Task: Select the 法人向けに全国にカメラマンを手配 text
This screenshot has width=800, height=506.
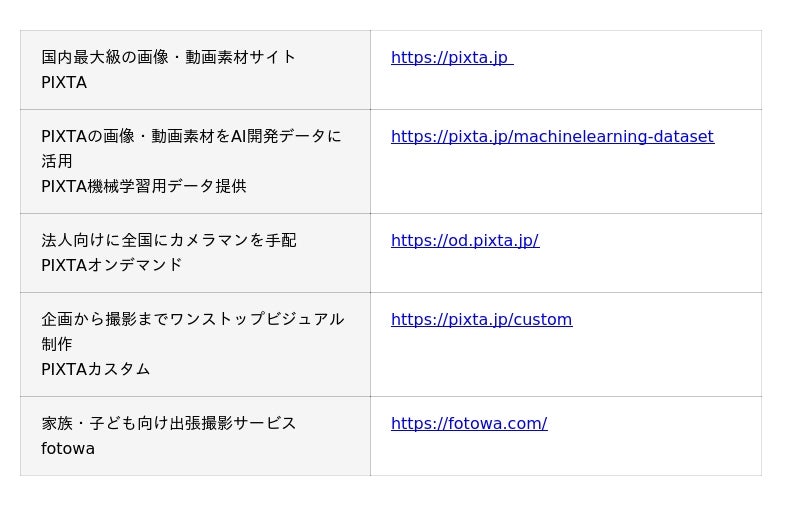Action: [168, 241]
